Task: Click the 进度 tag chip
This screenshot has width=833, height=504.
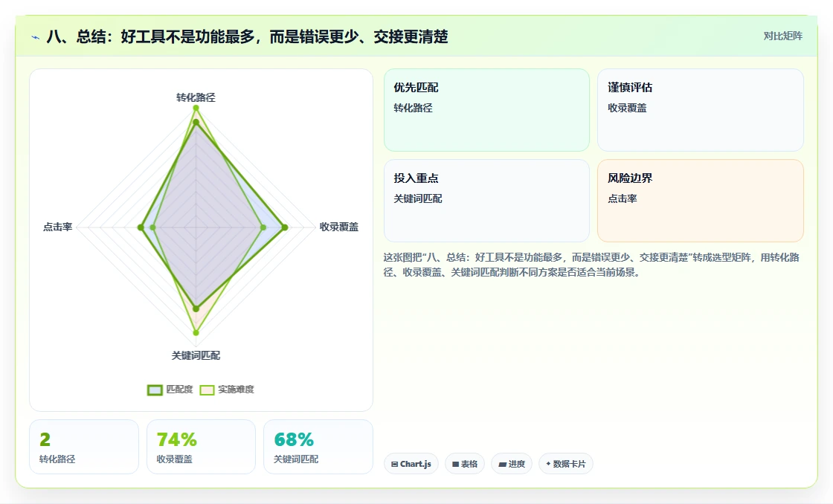Action: pos(512,464)
